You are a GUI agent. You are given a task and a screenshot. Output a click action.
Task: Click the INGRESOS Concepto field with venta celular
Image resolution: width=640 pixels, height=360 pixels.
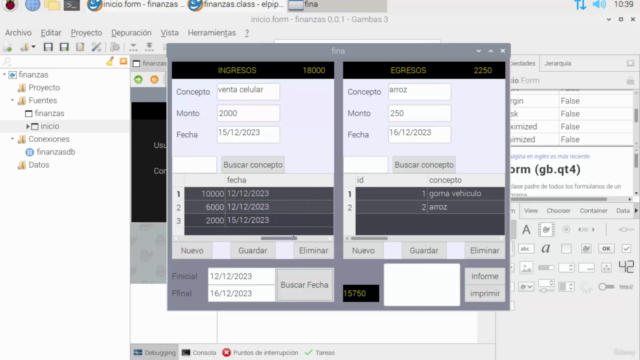coord(248,91)
